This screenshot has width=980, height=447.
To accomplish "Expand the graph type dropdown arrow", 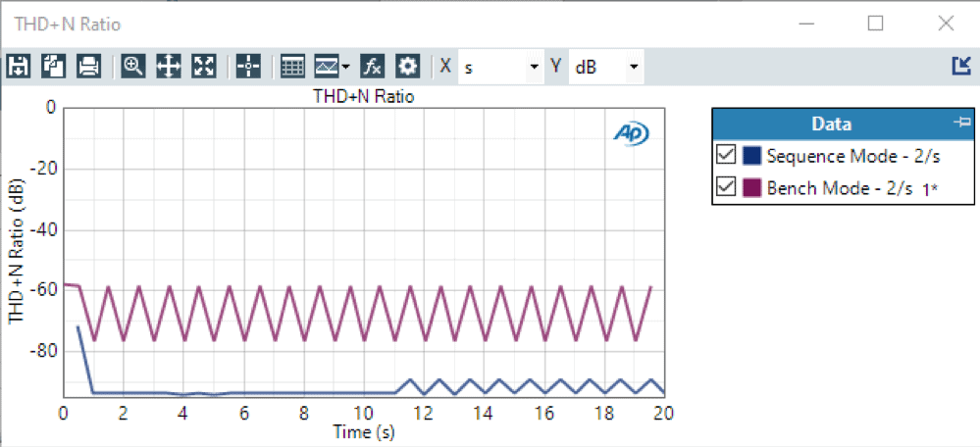I will (346, 68).
